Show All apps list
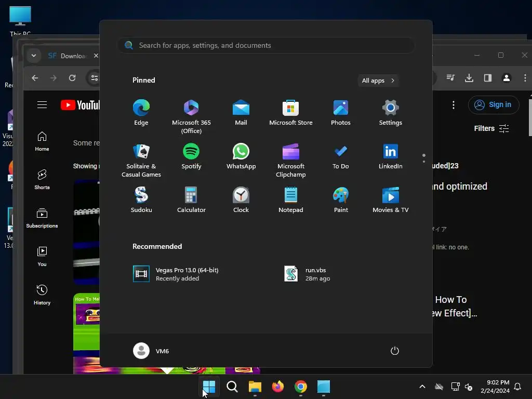Viewport: 532px width, 399px height. pos(378,81)
